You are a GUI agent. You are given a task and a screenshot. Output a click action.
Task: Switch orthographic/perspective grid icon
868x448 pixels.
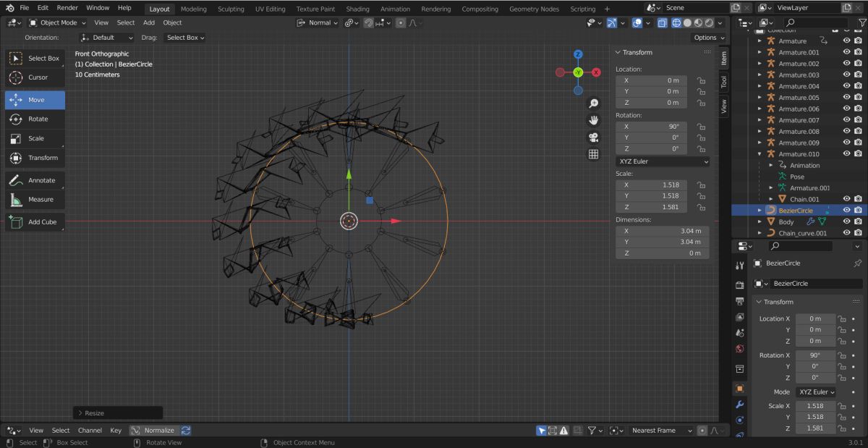tap(593, 153)
